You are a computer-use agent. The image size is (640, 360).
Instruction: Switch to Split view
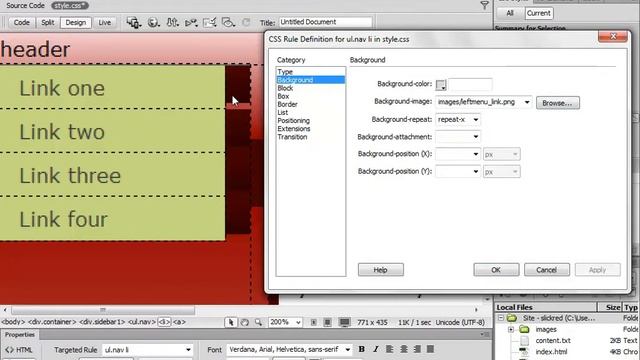point(48,23)
